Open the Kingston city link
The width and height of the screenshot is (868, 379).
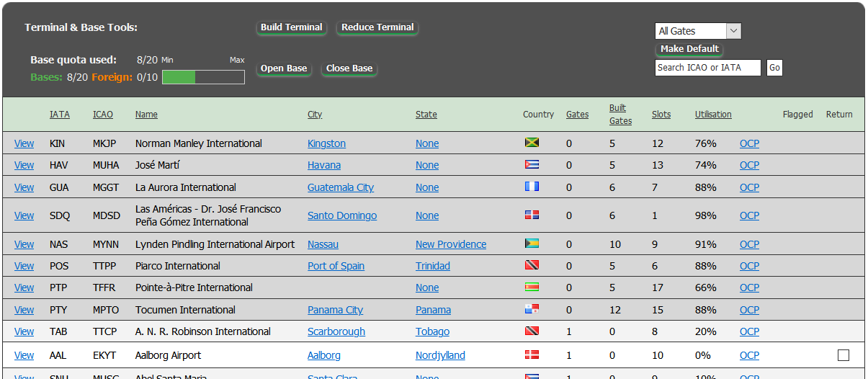pyautogui.click(x=326, y=143)
